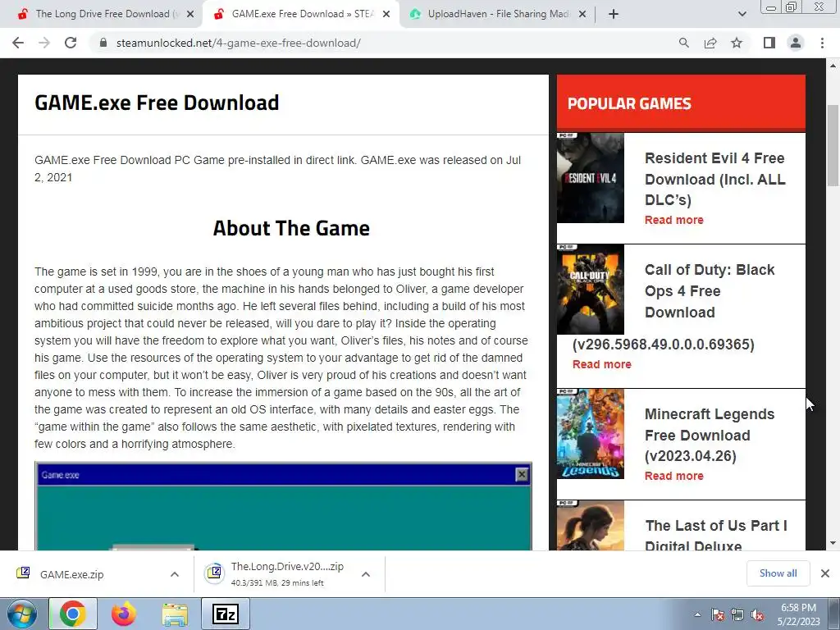The width and height of the screenshot is (840, 630).
Task: Open Chrome's three-dot menu
Action: (822, 43)
